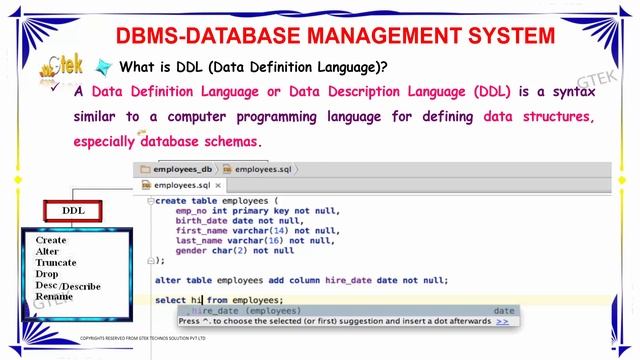Click 'Desc/Describe' in the DDL command list
This screenshot has width=640, height=360.
68,286
